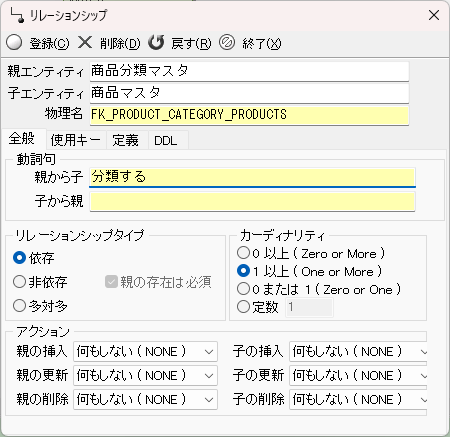The image size is (450, 437).
Task: Click the 終了 exit icon
Action: pyautogui.click(x=227, y=42)
